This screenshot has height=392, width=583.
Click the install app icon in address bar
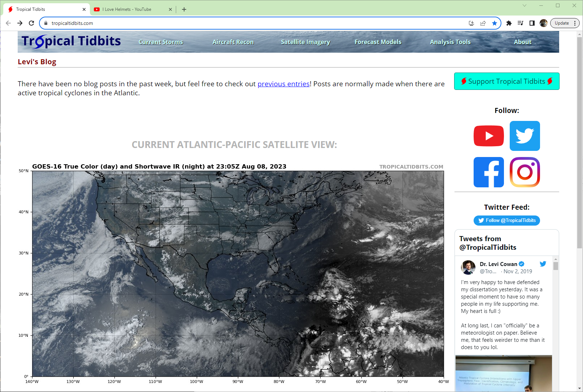pyautogui.click(x=471, y=23)
